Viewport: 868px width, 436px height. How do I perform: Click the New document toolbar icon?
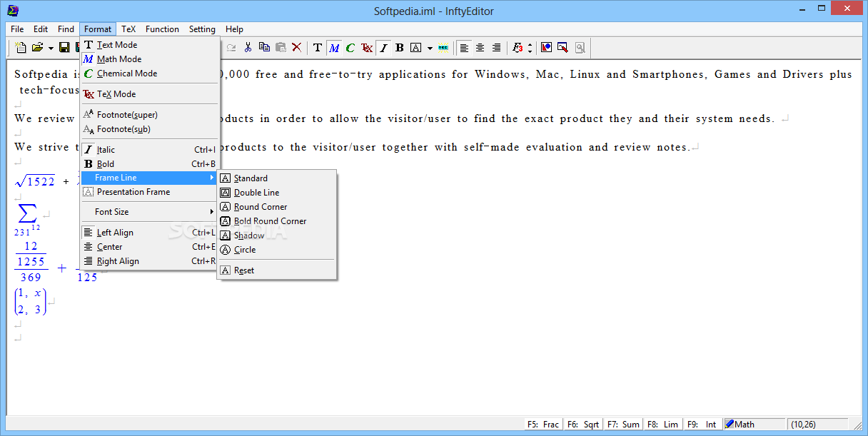click(x=21, y=48)
